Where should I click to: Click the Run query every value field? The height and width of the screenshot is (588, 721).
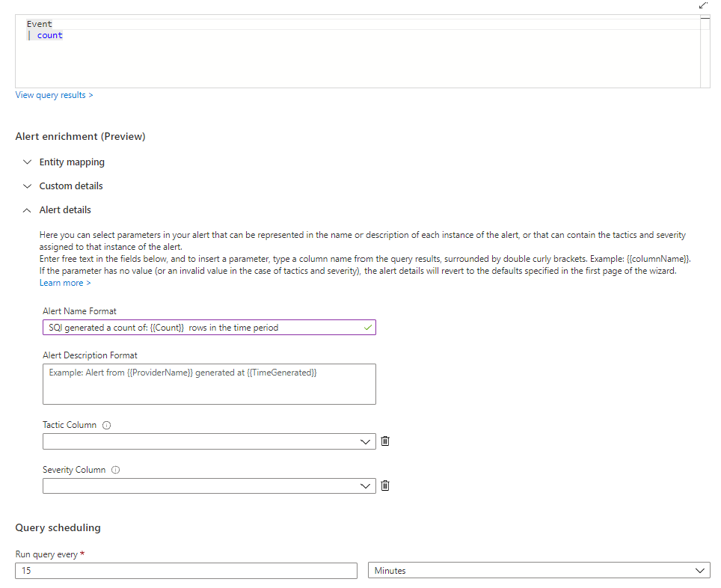(185, 571)
